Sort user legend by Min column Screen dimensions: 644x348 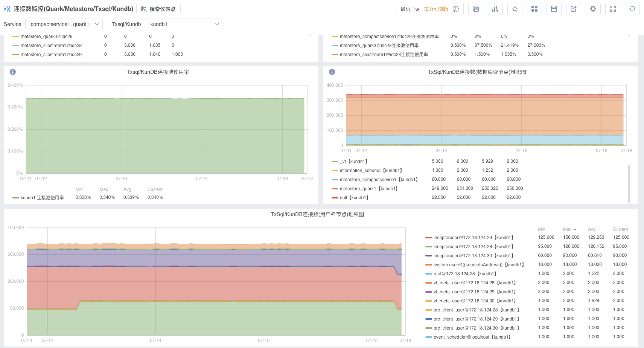(541, 229)
